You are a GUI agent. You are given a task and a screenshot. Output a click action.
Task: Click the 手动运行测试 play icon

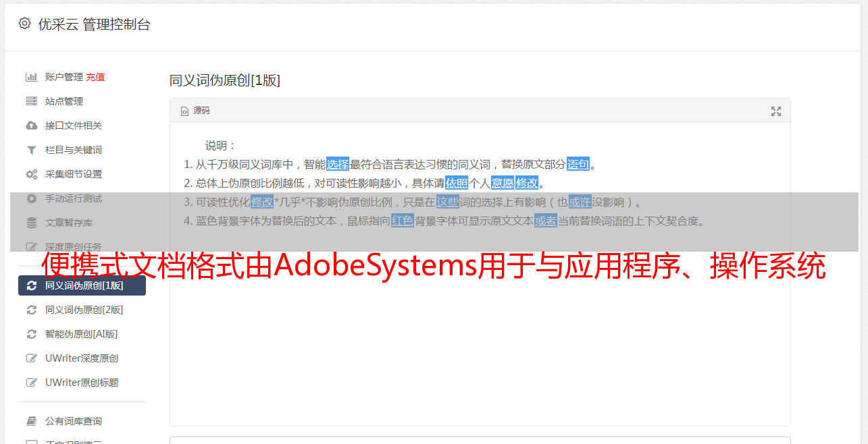(x=31, y=198)
